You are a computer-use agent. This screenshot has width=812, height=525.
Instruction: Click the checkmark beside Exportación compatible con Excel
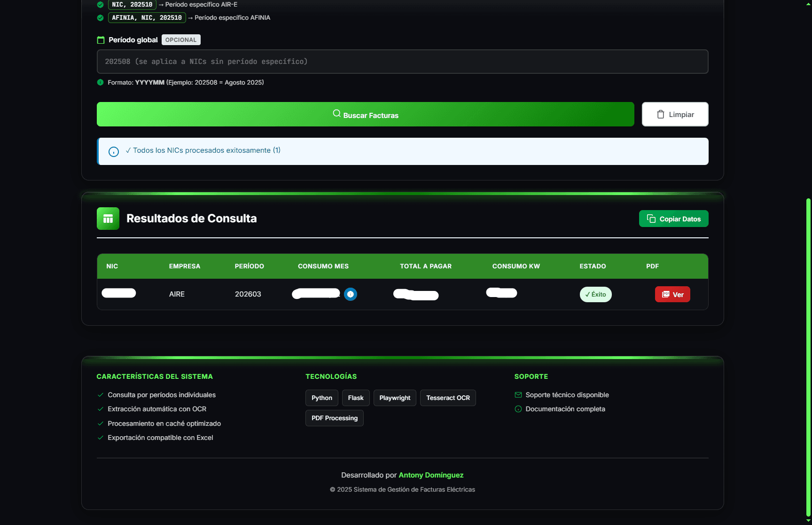click(x=100, y=438)
